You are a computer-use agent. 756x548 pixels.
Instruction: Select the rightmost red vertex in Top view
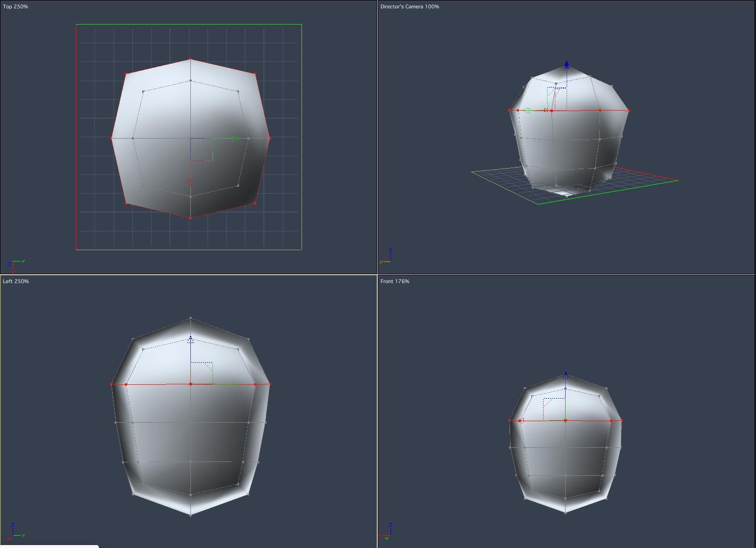tap(270, 139)
